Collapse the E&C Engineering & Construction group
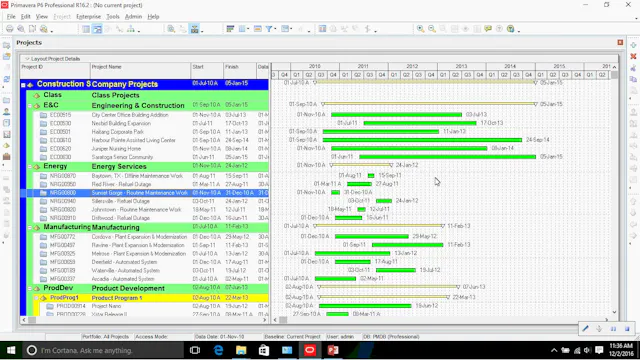Viewport: 640px width, 360px height. pos(30,106)
